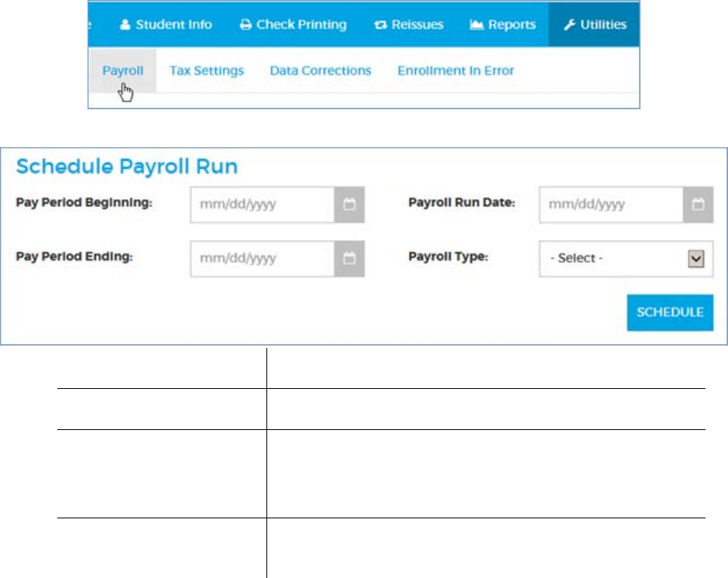Open calendar picker for Pay Period Beginning

point(349,205)
